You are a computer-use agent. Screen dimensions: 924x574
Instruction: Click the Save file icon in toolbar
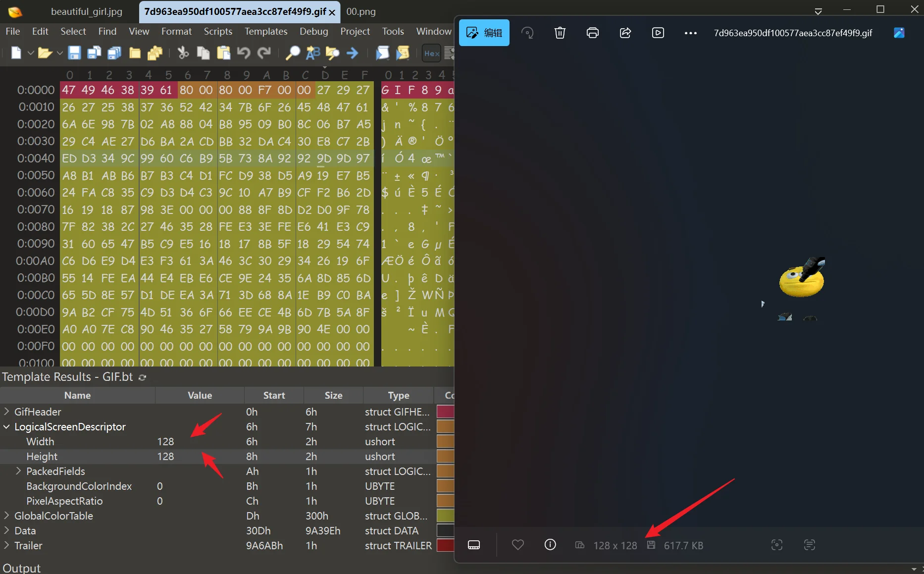pyautogui.click(x=74, y=53)
